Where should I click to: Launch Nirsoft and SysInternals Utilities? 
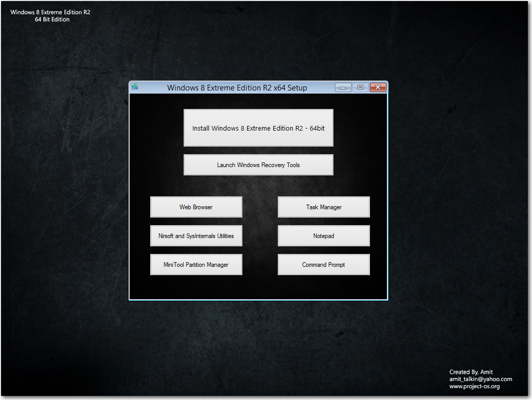(196, 235)
